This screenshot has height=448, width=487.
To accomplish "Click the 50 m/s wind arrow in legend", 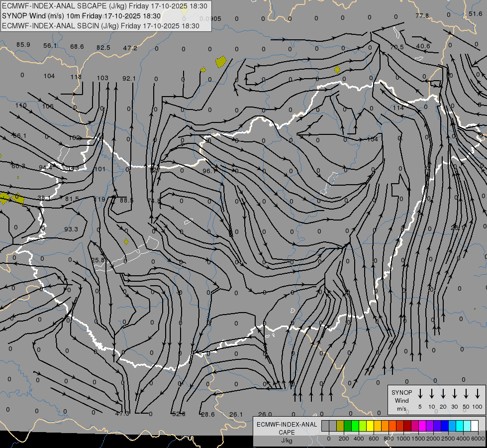I will [x=466, y=394].
